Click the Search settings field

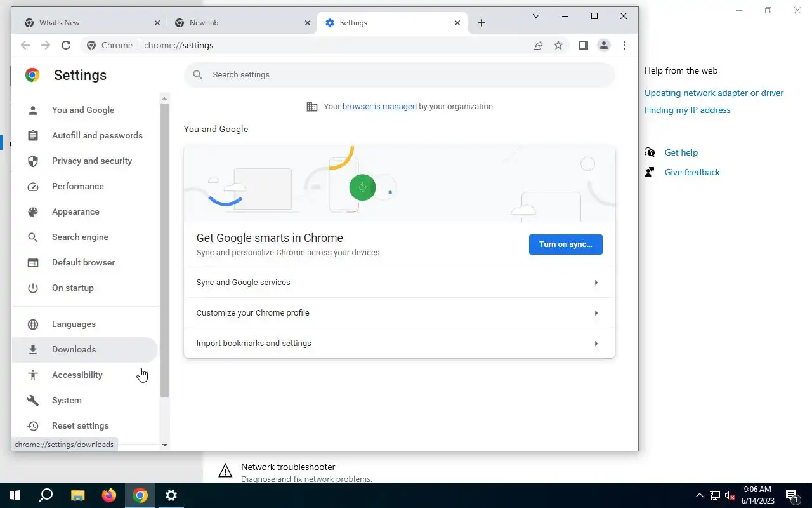click(x=400, y=75)
